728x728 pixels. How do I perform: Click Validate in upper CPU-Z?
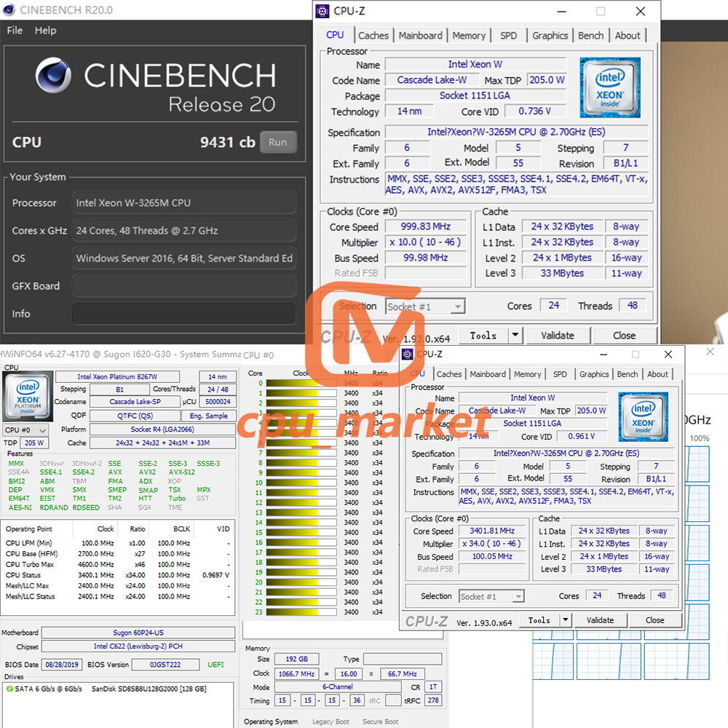[x=558, y=335]
